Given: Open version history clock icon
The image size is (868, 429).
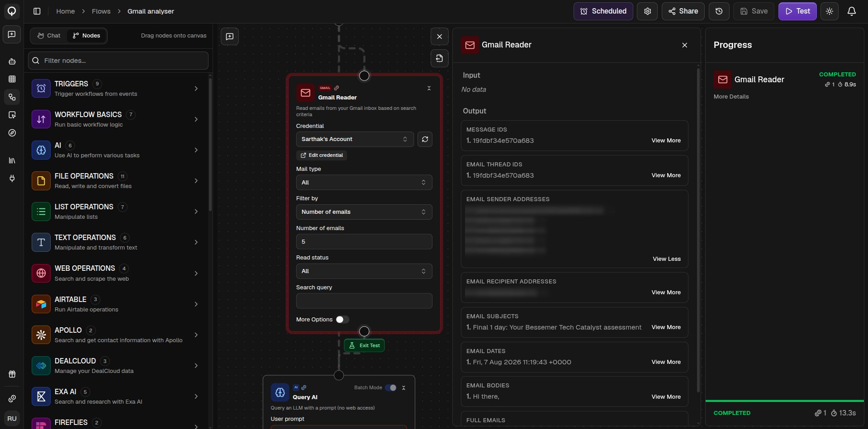Looking at the screenshot, I should 719,11.
